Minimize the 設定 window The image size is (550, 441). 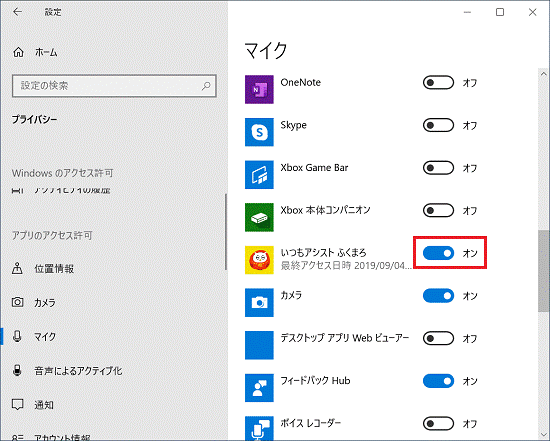(467, 12)
